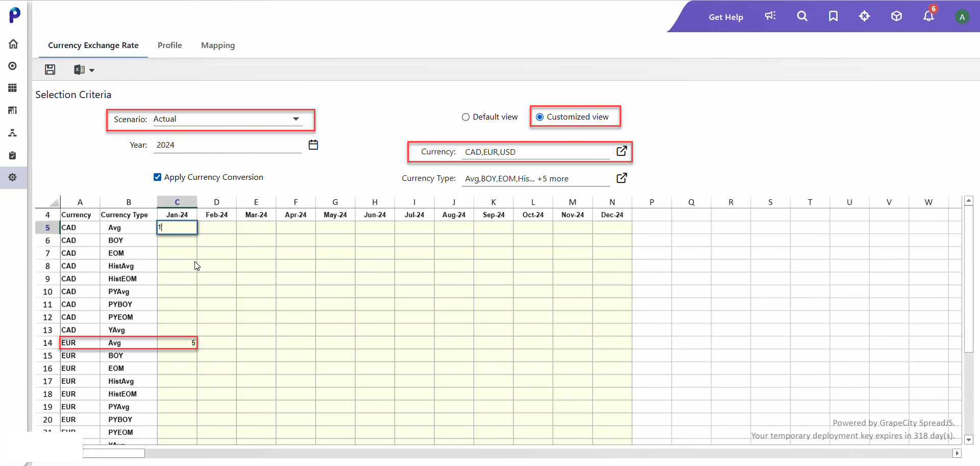Click the Currency Type column header cell

click(x=129, y=215)
